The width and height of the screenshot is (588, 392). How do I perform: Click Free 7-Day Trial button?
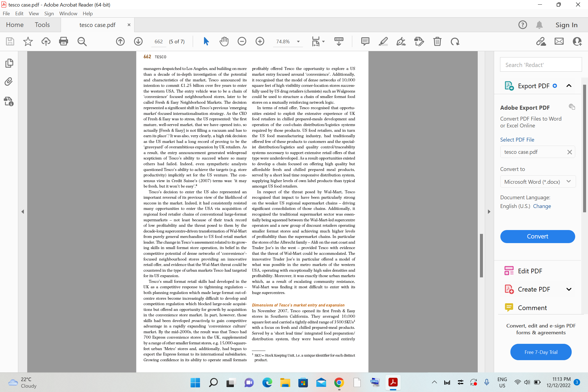click(541, 352)
